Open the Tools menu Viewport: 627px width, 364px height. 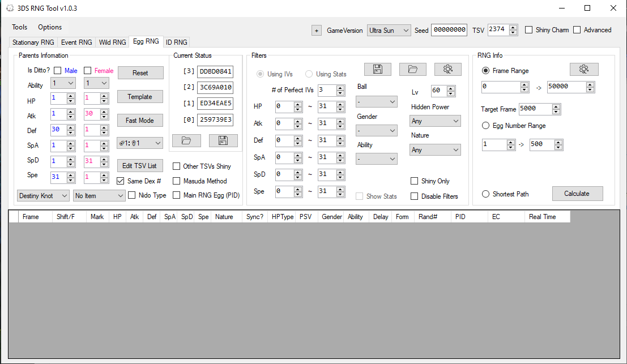click(19, 27)
